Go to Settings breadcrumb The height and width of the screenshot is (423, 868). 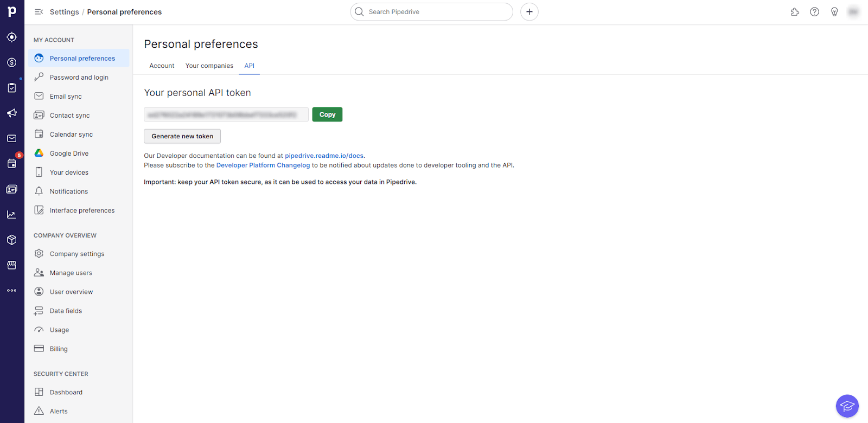pyautogui.click(x=64, y=12)
